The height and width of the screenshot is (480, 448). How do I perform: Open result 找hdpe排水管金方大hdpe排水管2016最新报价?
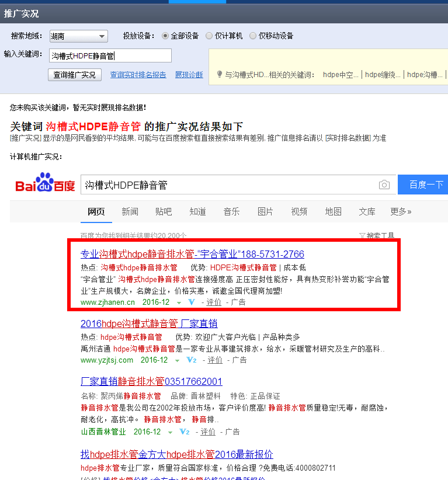pos(177,454)
